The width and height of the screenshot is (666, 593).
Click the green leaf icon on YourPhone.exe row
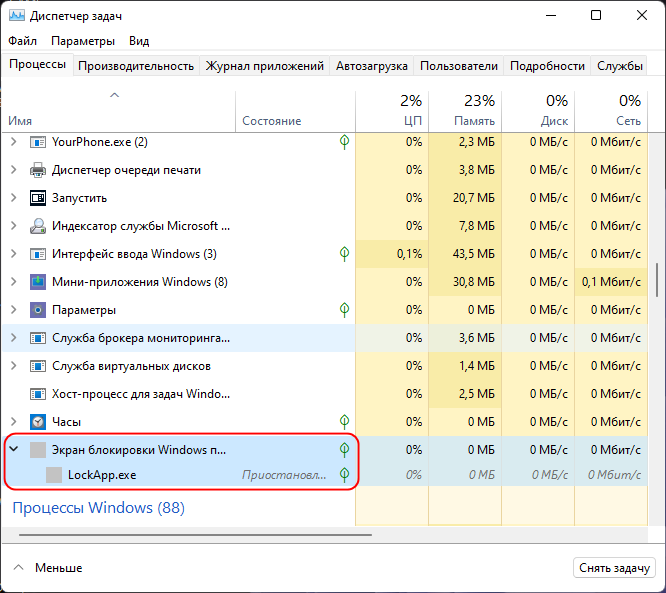tap(344, 141)
